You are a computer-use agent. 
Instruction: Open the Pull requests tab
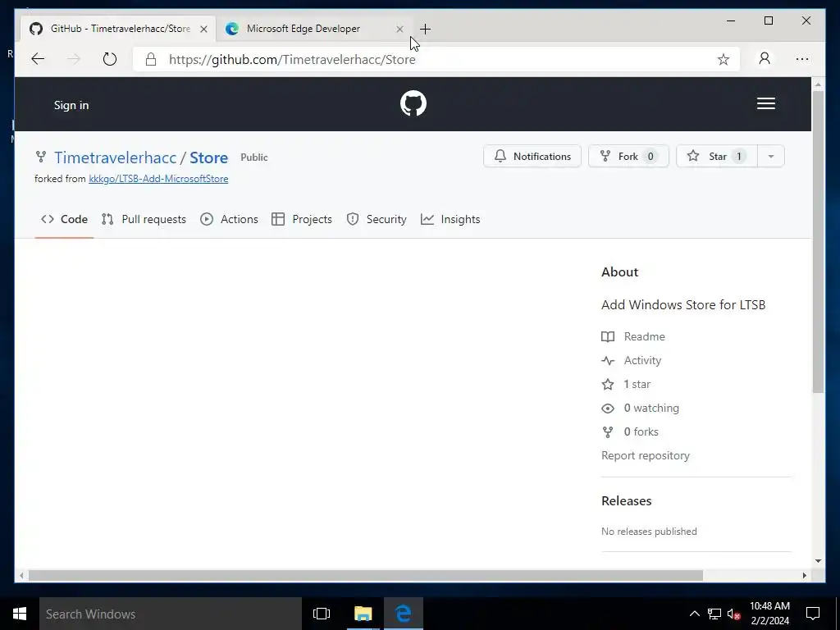pyautogui.click(x=144, y=219)
